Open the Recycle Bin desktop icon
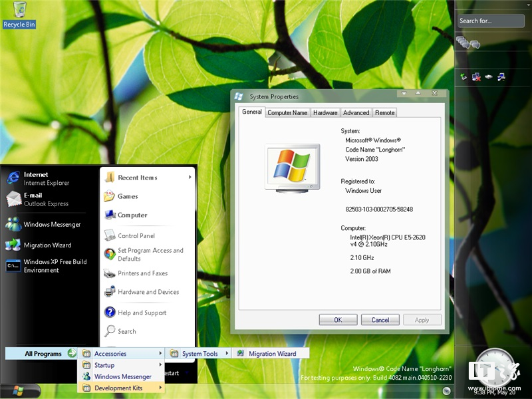The image size is (532, 399). 19,14
